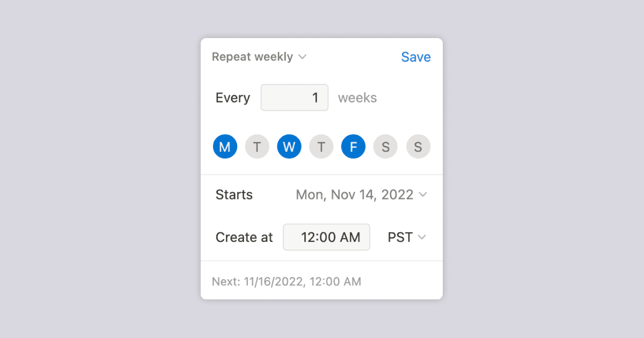Click the next occurrence info text
Viewport: 644px width, 338px height.
tap(287, 281)
